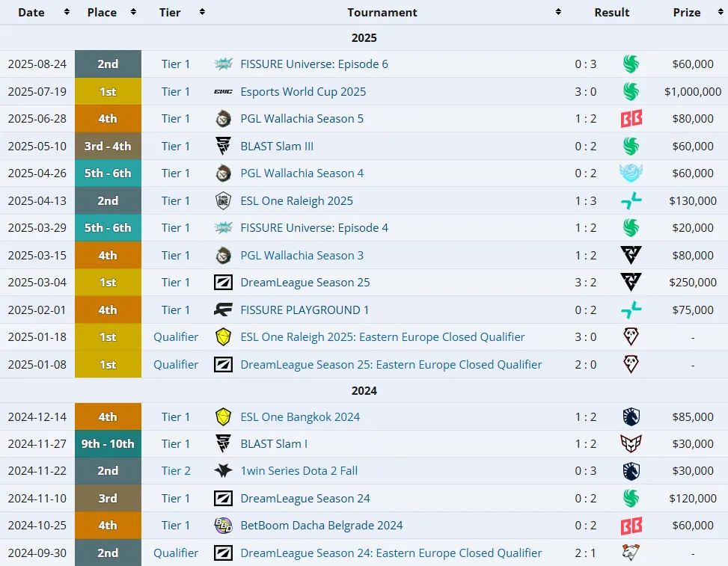This screenshot has width=728, height=566.
Task: Click opponent team logo in 2025-04-26 row
Action: pyautogui.click(x=631, y=173)
